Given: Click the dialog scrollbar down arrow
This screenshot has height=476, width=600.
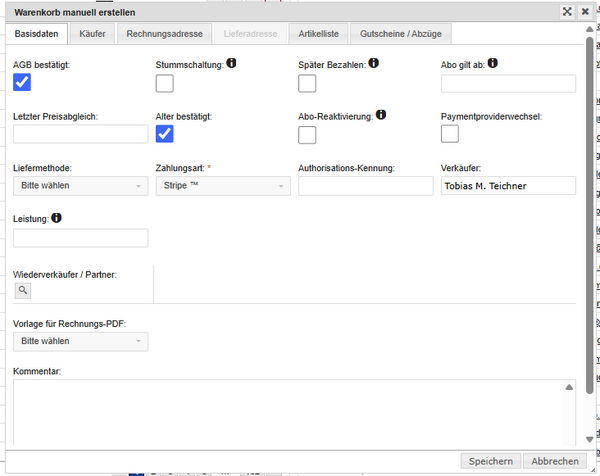Looking at the screenshot, I should pyautogui.click(x=589, y=439).
